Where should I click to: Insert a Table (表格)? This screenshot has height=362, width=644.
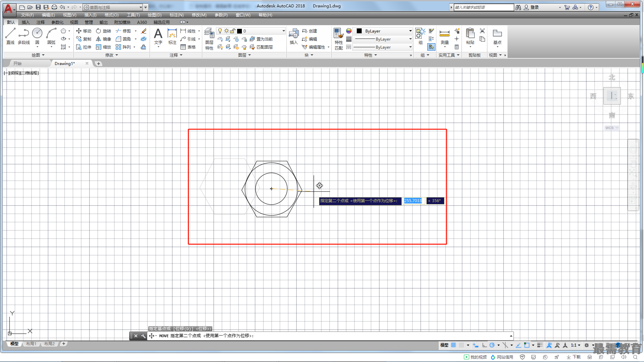(x=188, y=47)
